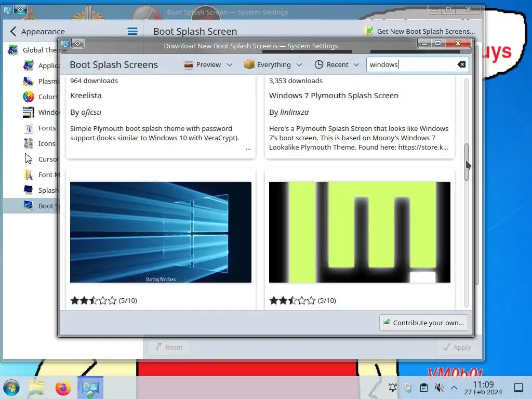The height and width of the screenshot is (399, 532).
Task: Open the green LM logo thumbnail
Action: pyautogui.click(x=360, y=232)
